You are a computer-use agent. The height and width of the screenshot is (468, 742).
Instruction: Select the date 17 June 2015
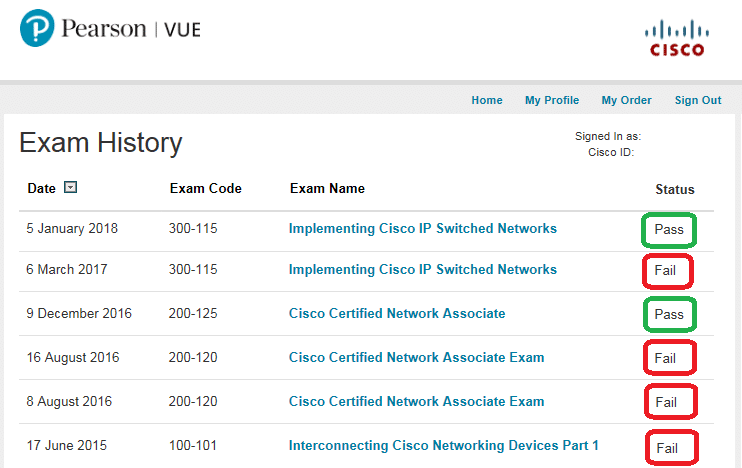67,446
